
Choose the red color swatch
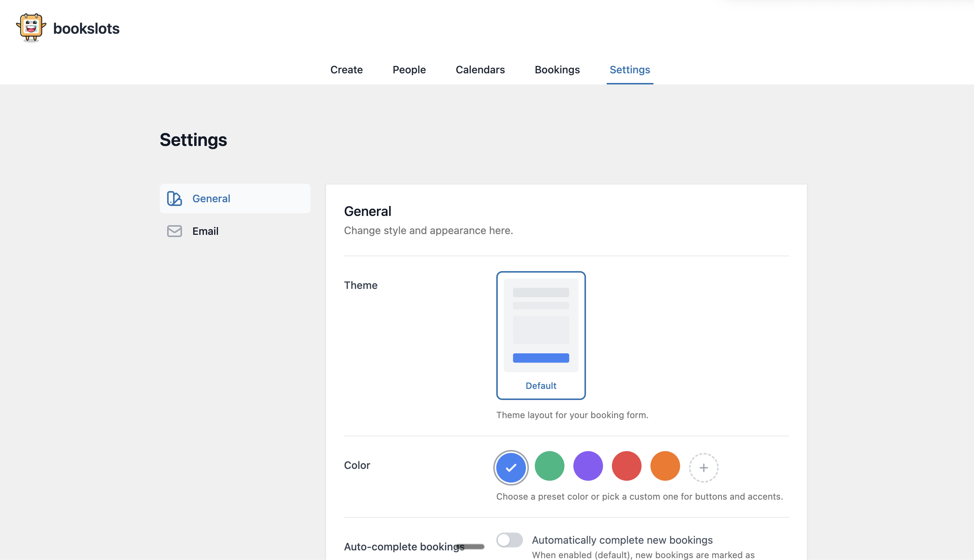[626, 466]
